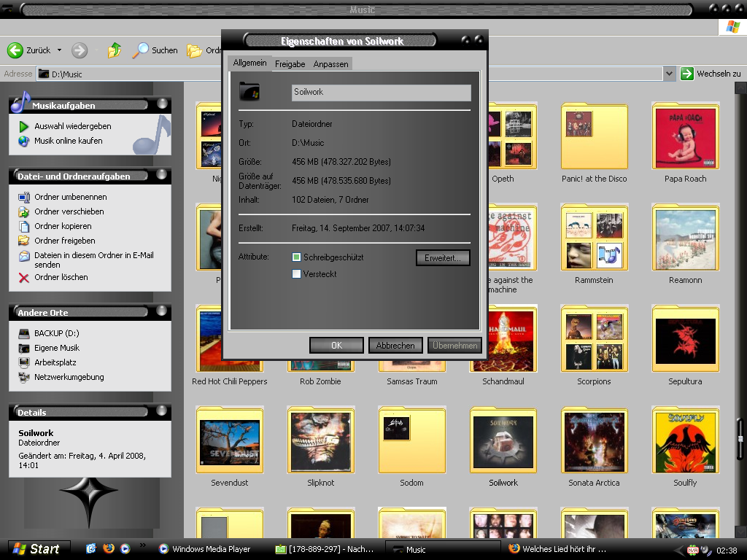Click the folder up-level icon

pyautogui.click(x=114, y=50)
